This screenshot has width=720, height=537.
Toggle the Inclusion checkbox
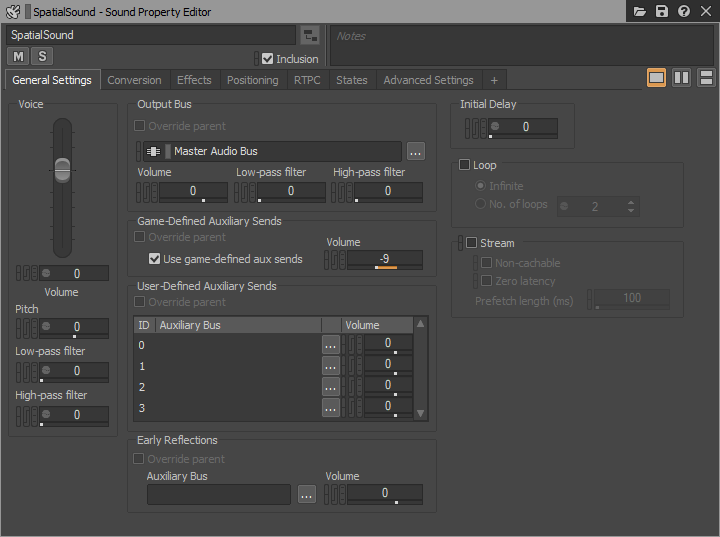(x=267, y=59)
